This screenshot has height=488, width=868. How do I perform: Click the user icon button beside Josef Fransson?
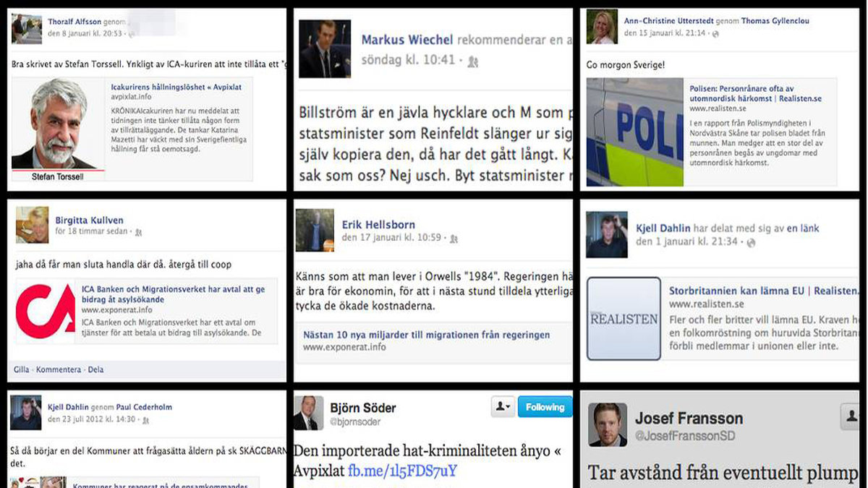pos(848,417)
